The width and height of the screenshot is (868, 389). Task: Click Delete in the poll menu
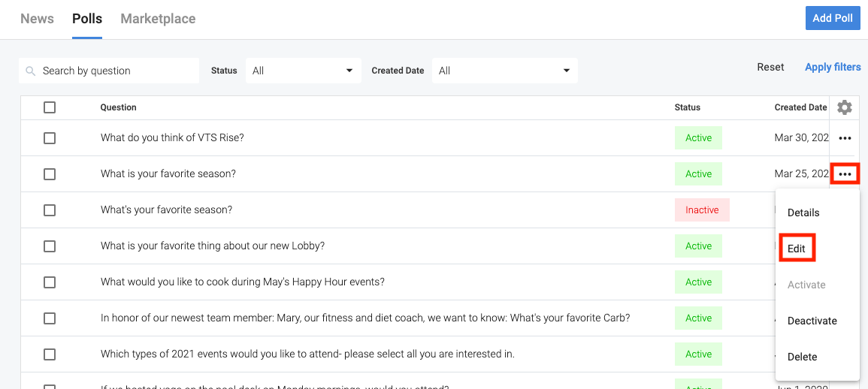[x=802, y=357]
